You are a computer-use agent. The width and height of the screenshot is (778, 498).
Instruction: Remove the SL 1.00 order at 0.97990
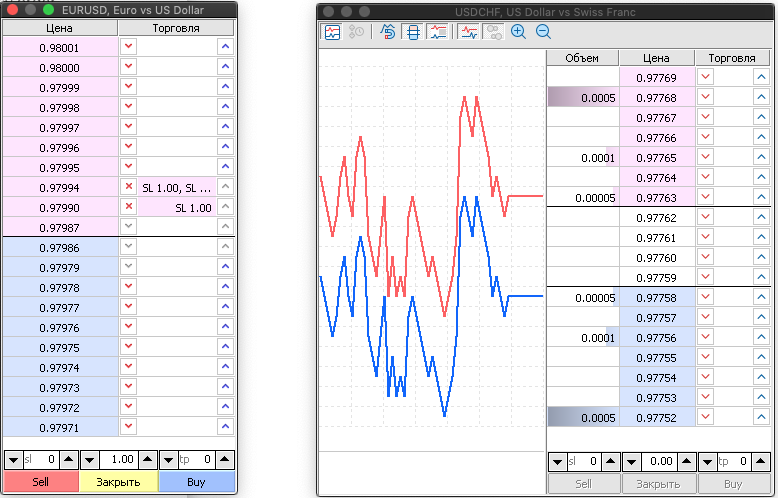[x=128, y=207]
